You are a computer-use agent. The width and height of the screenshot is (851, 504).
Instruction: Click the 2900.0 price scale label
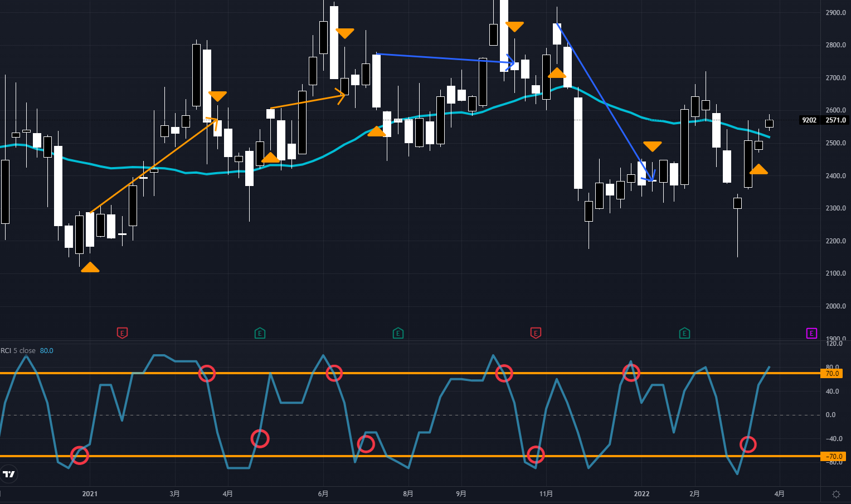pos(835,13)
